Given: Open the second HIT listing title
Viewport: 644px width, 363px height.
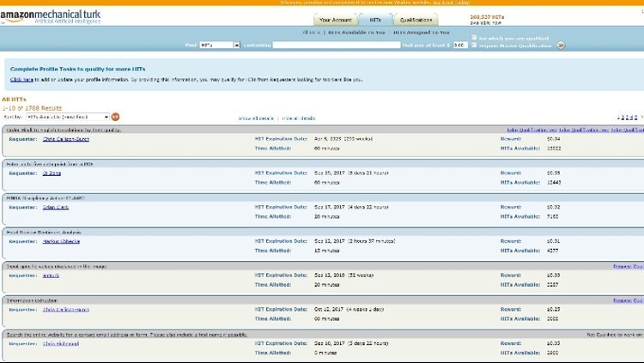Looking at the screenshot, I should [x=49, y=164].
